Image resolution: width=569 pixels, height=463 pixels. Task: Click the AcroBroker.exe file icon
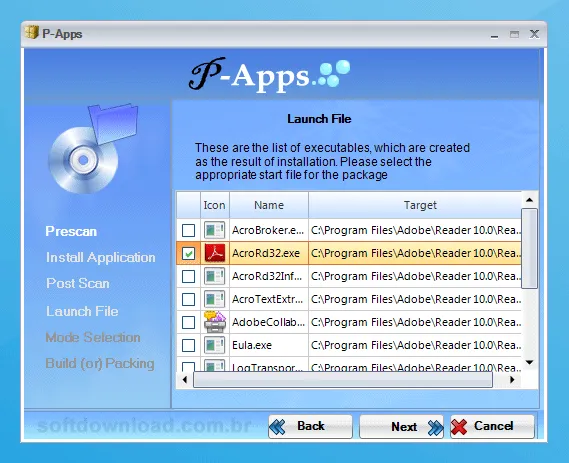[214, 230]
